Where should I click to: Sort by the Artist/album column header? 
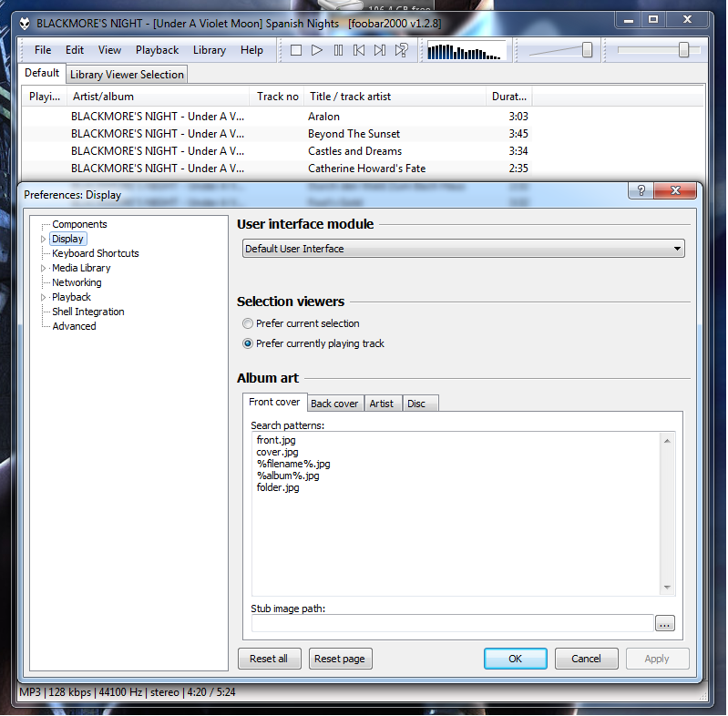click(x=158, y=97)
